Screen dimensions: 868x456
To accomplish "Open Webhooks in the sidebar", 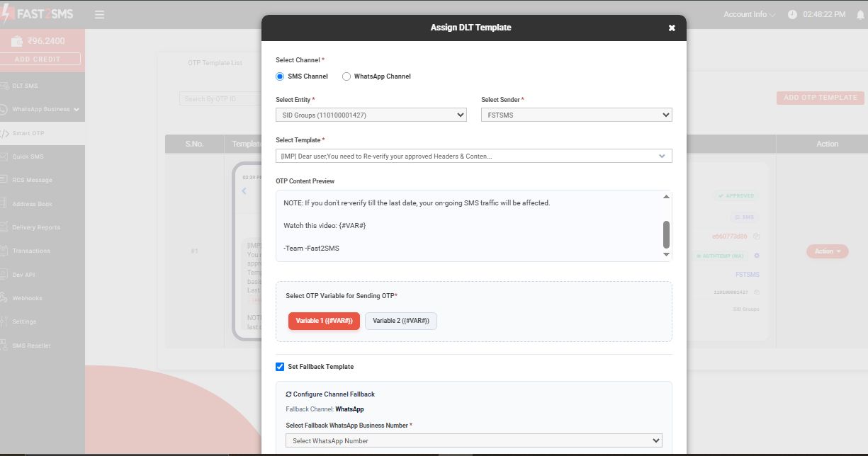I will tap(43, 298).
